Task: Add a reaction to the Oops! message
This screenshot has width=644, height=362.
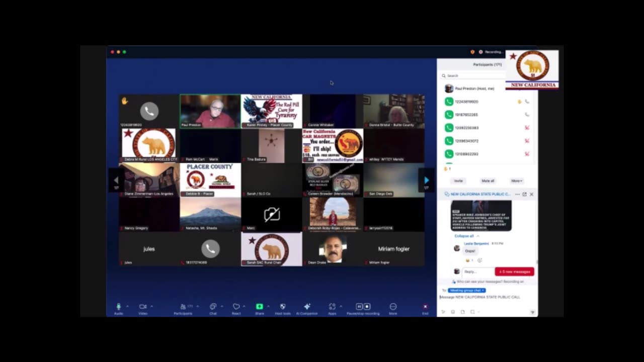Action: click(x=479, y=260)
